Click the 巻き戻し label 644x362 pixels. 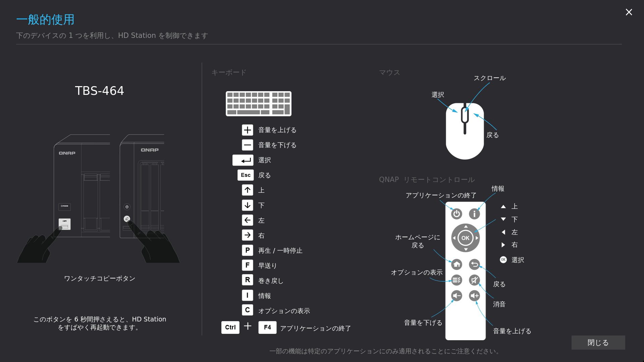(x=270, y=281)
